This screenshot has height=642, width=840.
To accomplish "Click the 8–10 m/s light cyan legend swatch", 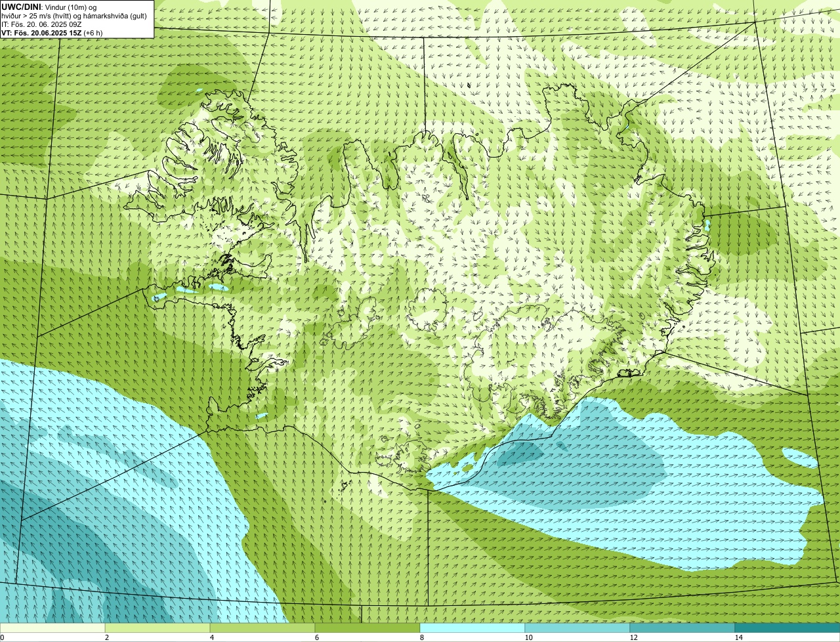I will click(x=472, y=628).
